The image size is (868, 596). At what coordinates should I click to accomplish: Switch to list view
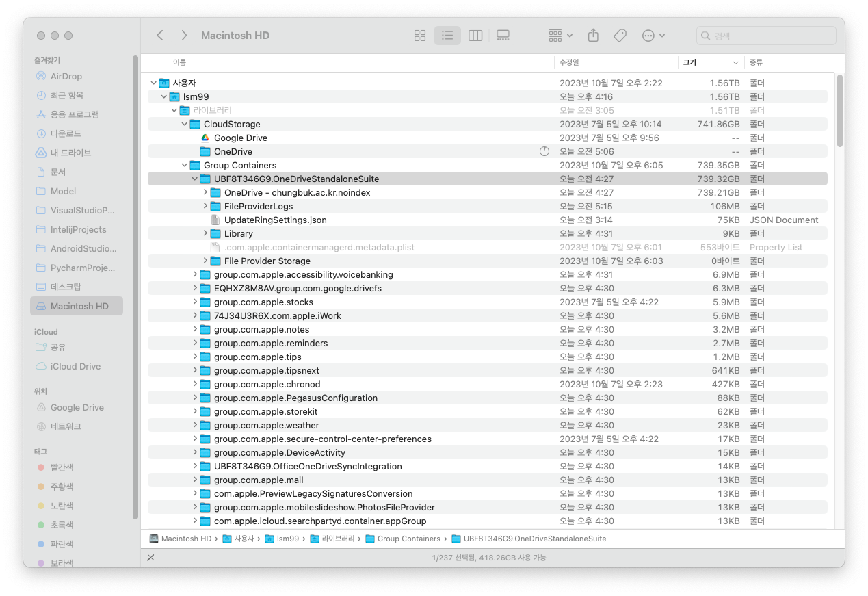coord(447,36)
